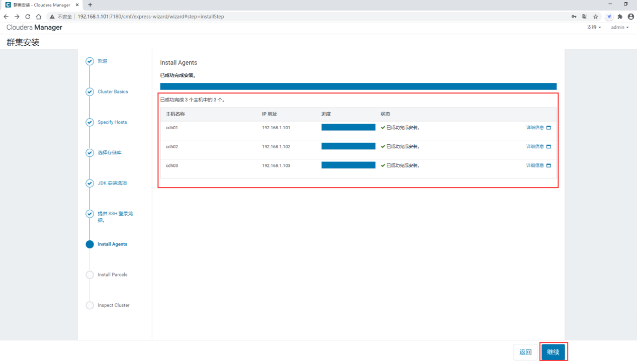Click the 主机名称 column header

(x=175, y=114)
